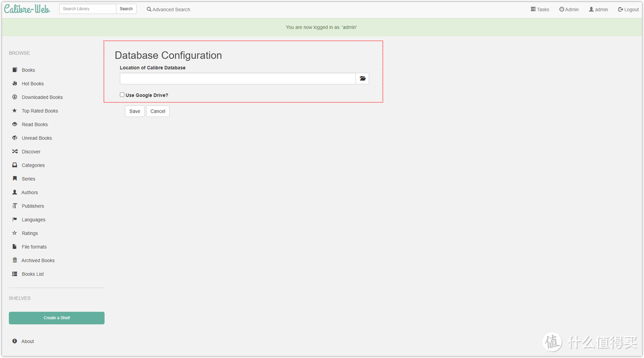Open the Top Rated Books link
This screenshot has height=358, width=644.
(40, 111)
